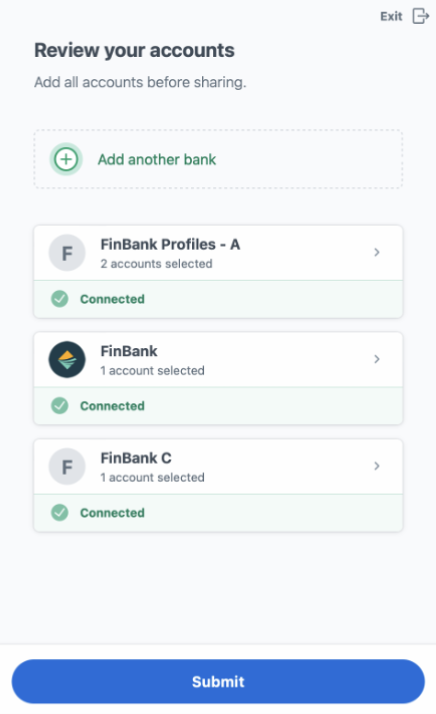Image resolution: width=436 pixels, height=714 pixels.
Task: Click the FinBank logo icon
Action: [67, 360]
